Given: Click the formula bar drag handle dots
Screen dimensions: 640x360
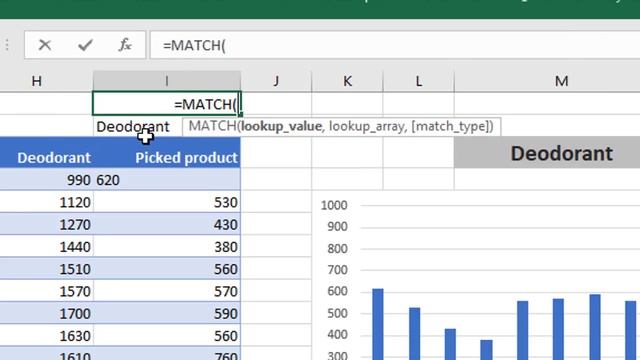Looking at the screenshot, I should coord(7,45).
